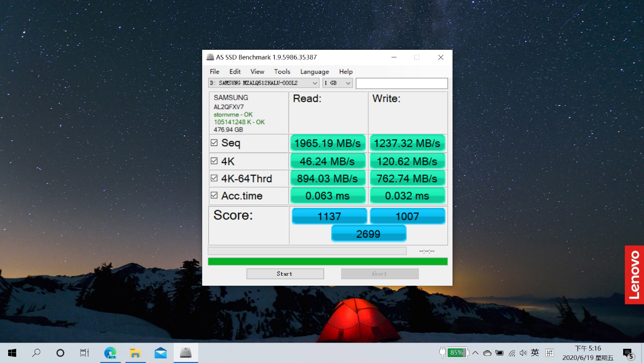Click the 476.94 GB capacity text
The height and width of the screenshot is (363, 644).
click(x=228, y=130)
